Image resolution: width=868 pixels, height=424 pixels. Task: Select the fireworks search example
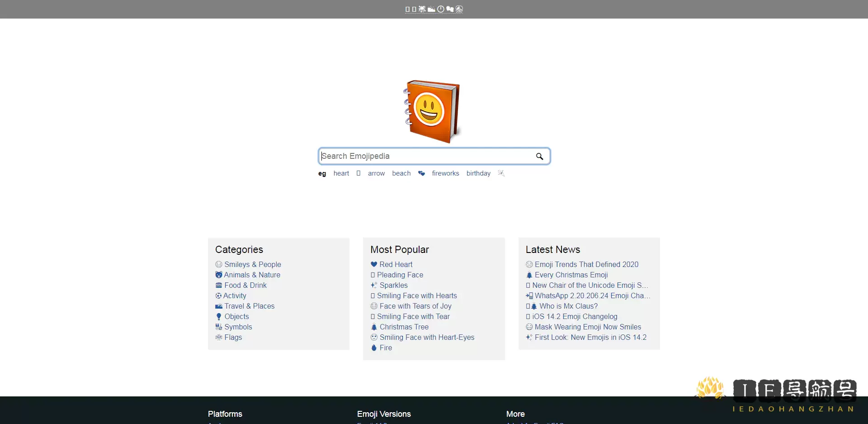click(445, 173)
